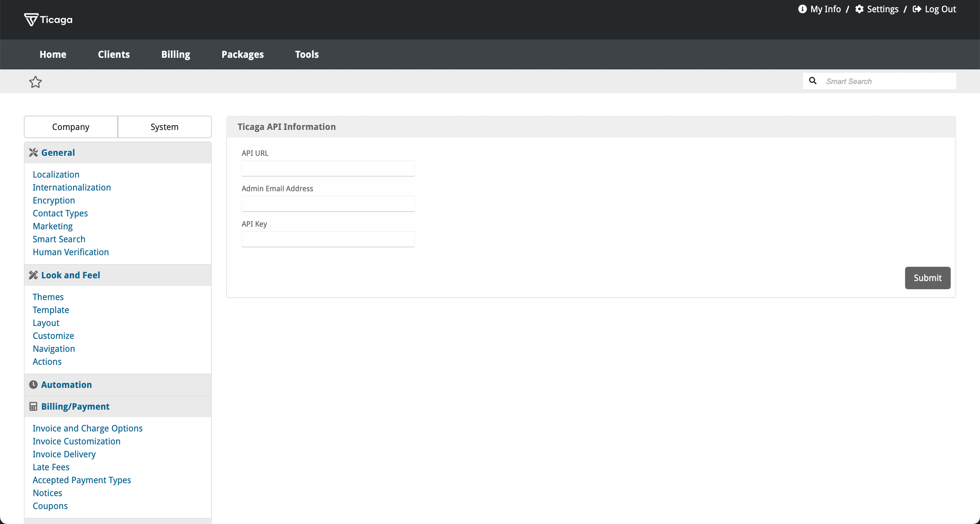Open Late Fees settings
The image size is (980, 524).
(51, 467)
